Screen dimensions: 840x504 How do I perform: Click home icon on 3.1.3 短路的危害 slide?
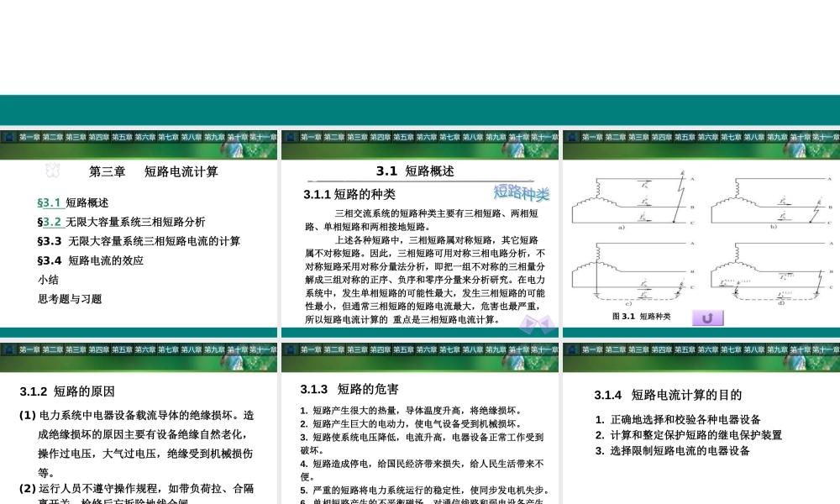coord(291,349)
